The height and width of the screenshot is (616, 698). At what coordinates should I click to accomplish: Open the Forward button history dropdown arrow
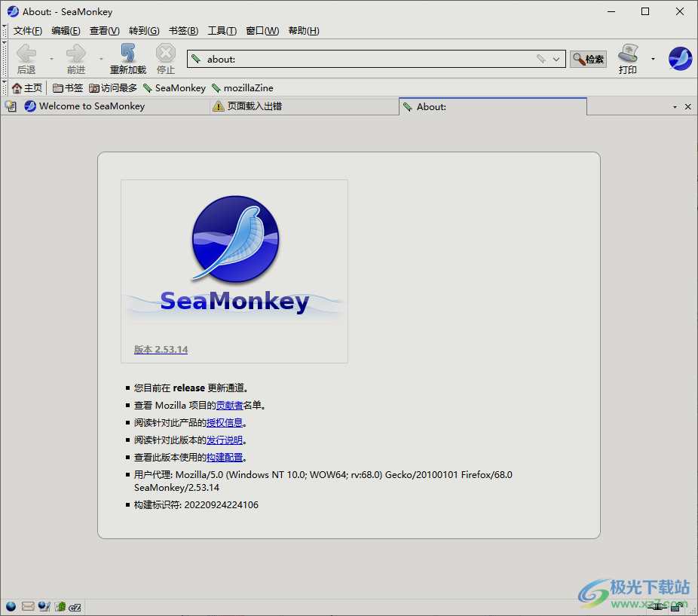102,59
